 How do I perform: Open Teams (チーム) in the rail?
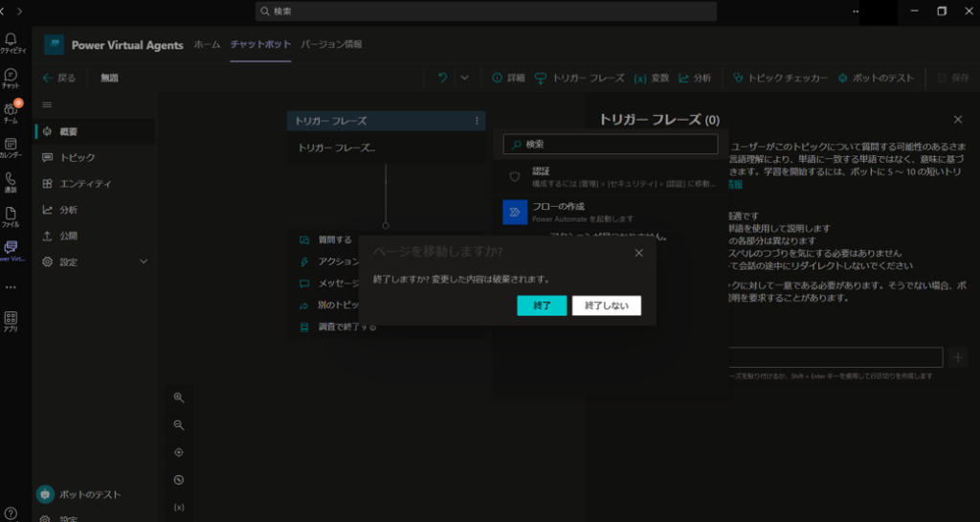11,112
